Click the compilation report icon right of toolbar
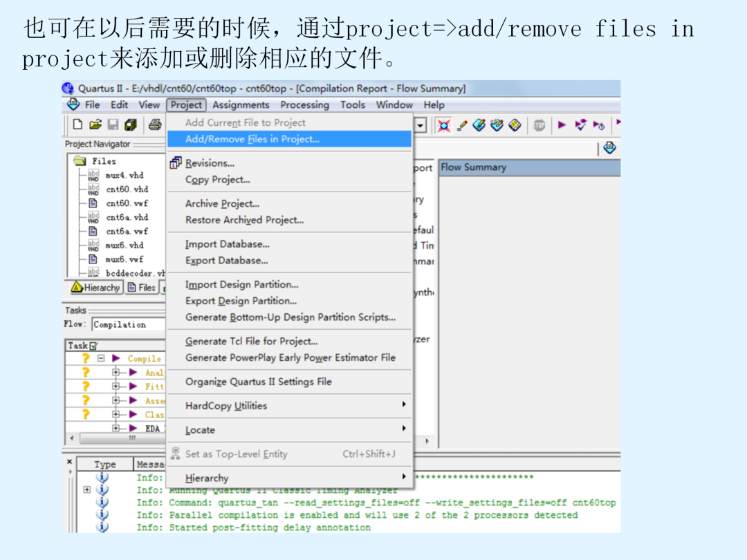747x560 pixels. coord(609,148)
